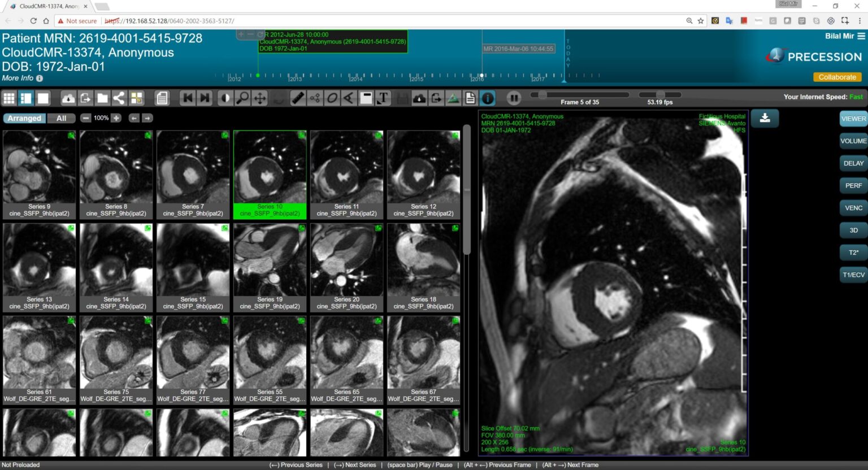Select the text annotation tool
Screen dimensions: 868x470
[383, 98]
